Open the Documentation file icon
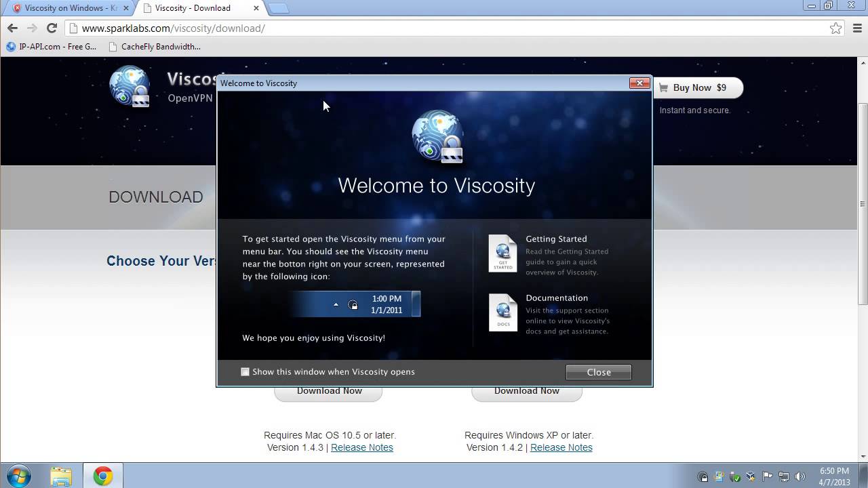 (x=502, y=312)
